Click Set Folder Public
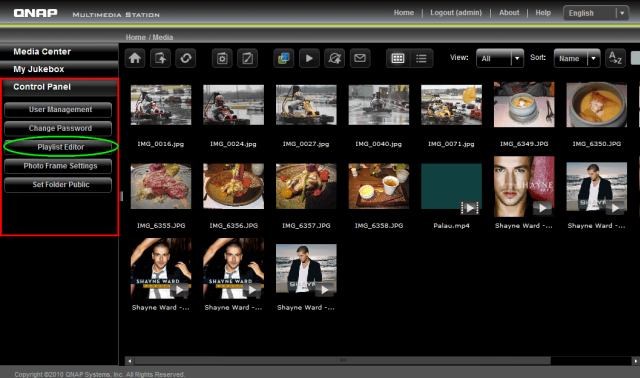640x378 pixels. [58, 185]
